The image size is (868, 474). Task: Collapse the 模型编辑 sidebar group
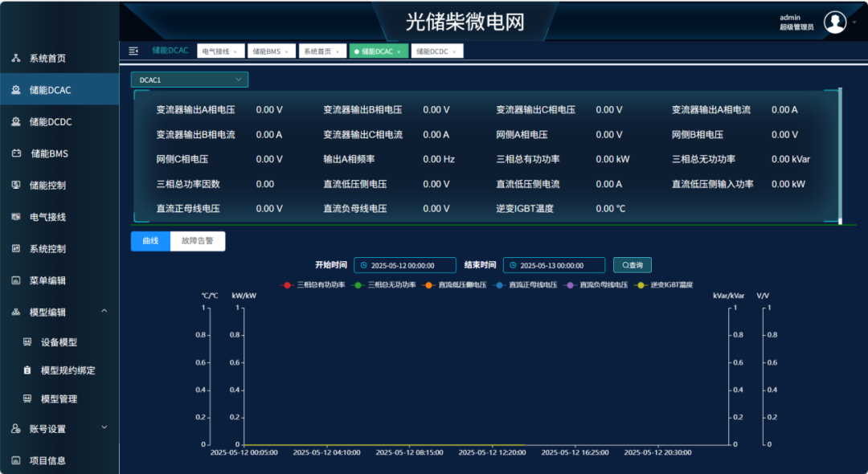(104, 312)
